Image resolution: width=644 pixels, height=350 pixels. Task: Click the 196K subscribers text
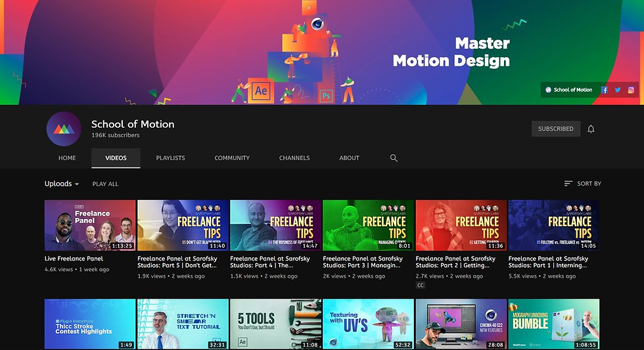[x=116, y=136]
